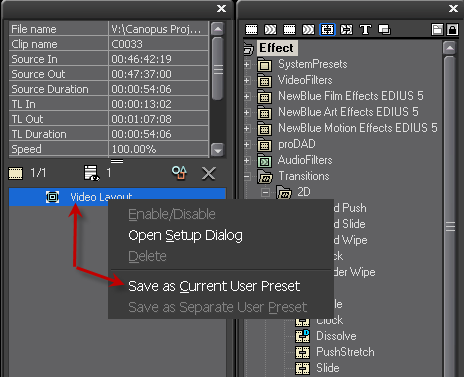Close the Information palette
Viewport: 464px width, 377px height.
click(221, 9)
